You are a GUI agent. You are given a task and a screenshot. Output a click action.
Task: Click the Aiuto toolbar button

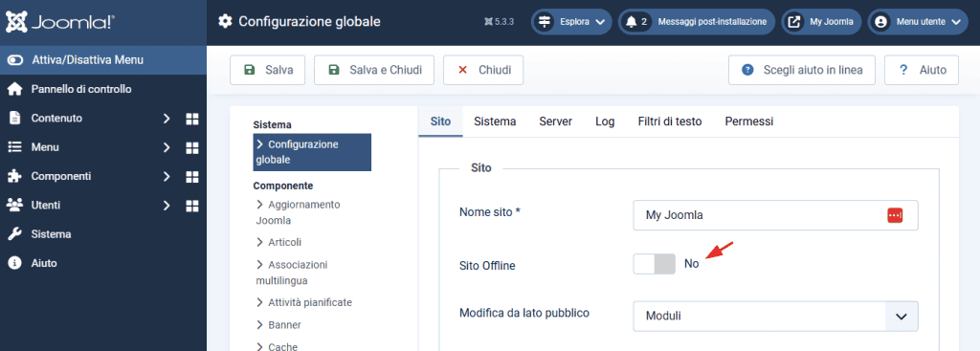(922, 70)
